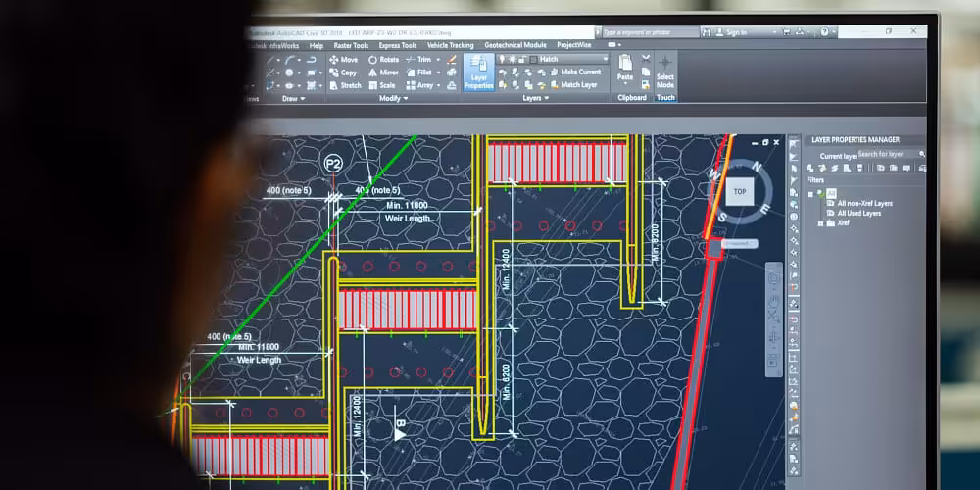Viewport: 980px width, 490px height.
Task: Open the Sign In dropdown arrow
Action: 774,32
